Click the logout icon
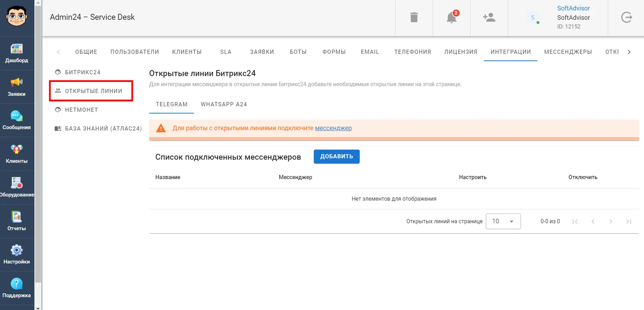This screenshot has width=644, height=310. 626,17
